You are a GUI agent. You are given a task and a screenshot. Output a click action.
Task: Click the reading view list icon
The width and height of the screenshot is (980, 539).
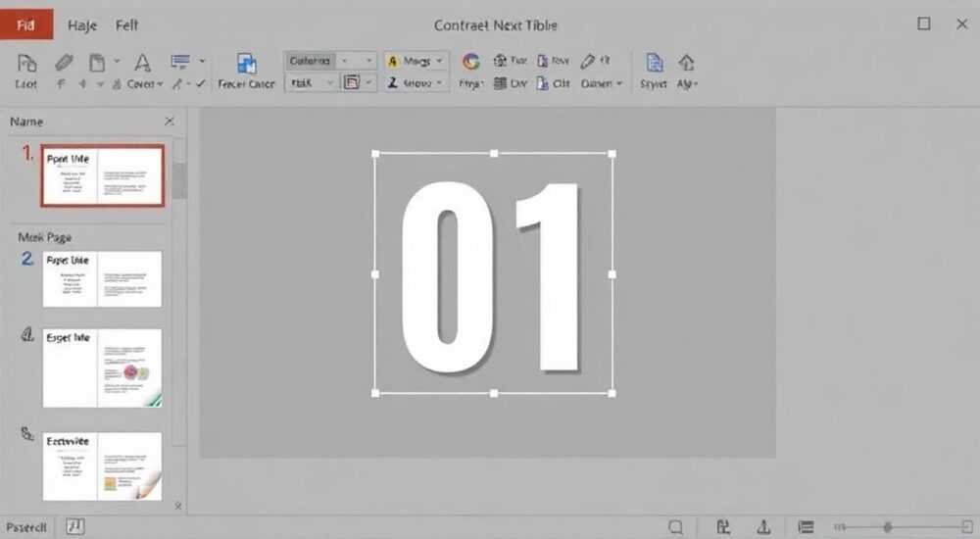point(807,527)
